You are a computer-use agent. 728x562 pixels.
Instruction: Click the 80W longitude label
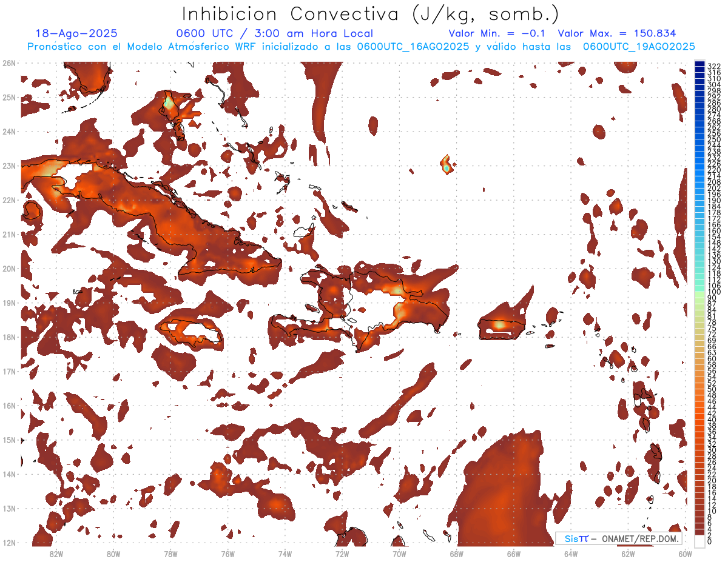point(113,554)
